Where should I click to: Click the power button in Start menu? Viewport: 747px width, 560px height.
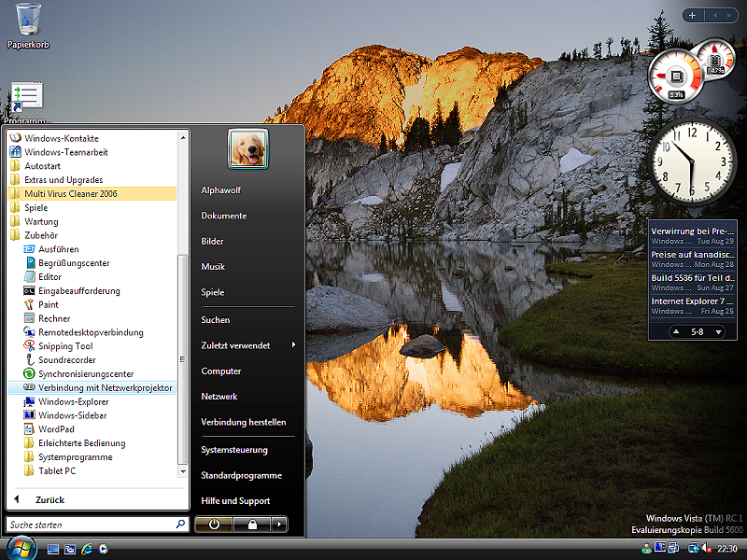click(x=214, y=525)
